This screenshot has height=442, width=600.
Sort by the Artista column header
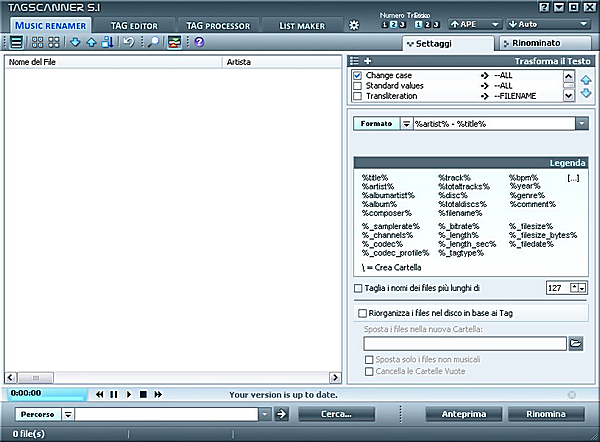click(x=281, y=62)
